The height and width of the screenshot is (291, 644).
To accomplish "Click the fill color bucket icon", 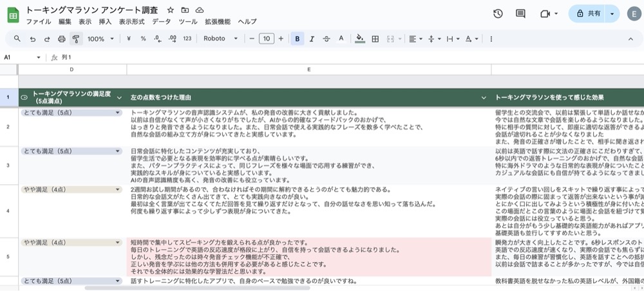I will (359, 39).
